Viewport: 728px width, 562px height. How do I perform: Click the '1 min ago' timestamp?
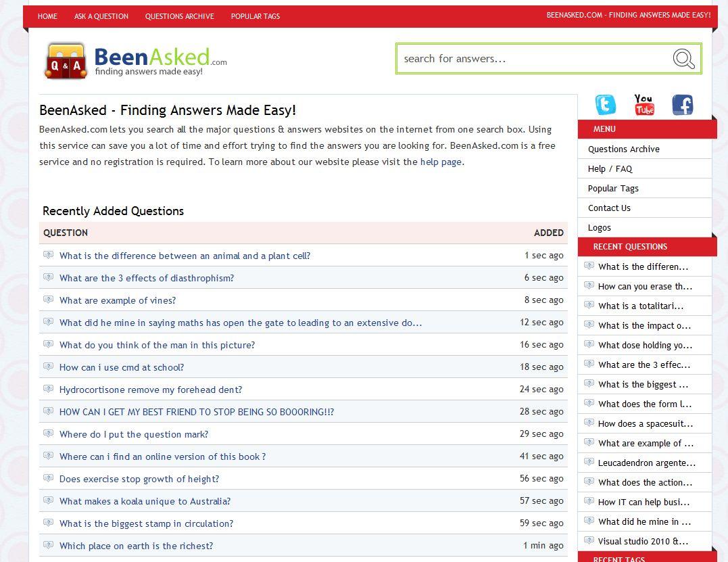[543, 545]
